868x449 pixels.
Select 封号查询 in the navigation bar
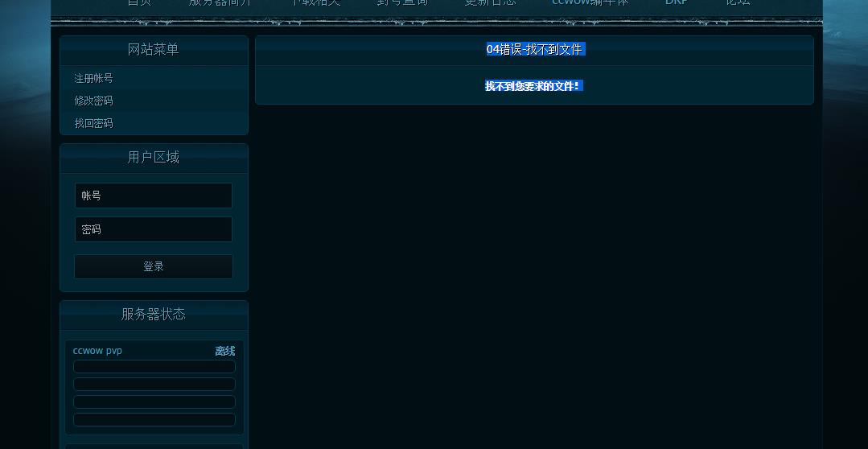pos(402,2)
